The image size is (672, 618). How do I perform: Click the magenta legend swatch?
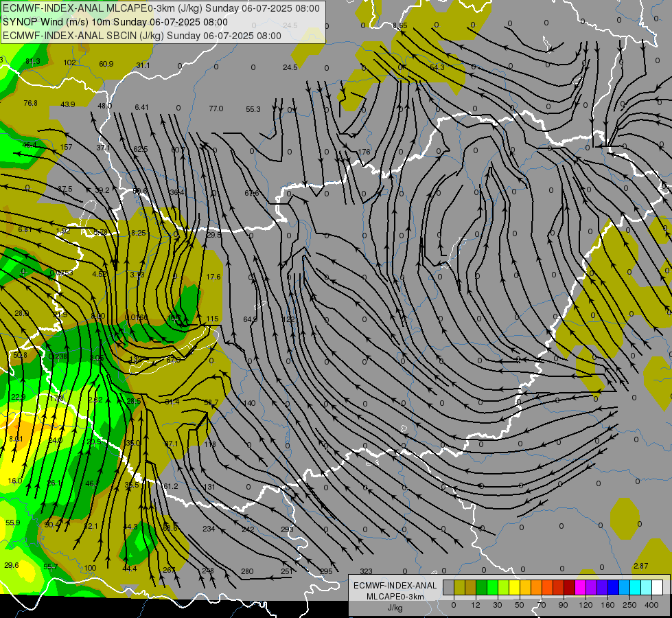pyautogui.click(x=581, y=588)
